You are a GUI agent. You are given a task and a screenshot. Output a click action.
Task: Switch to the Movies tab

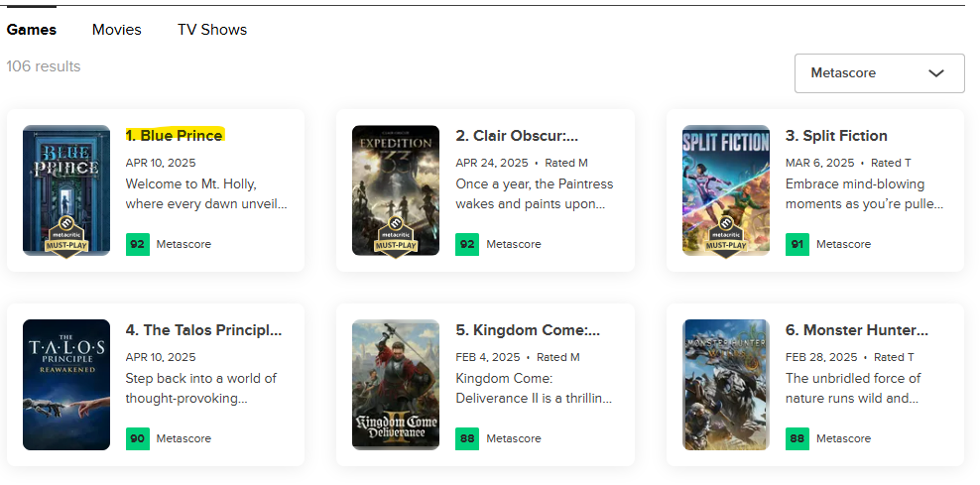(117, 30)
